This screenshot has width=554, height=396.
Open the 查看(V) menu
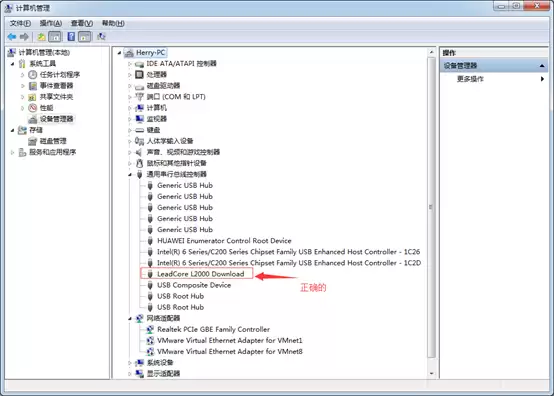pos(82,23)
